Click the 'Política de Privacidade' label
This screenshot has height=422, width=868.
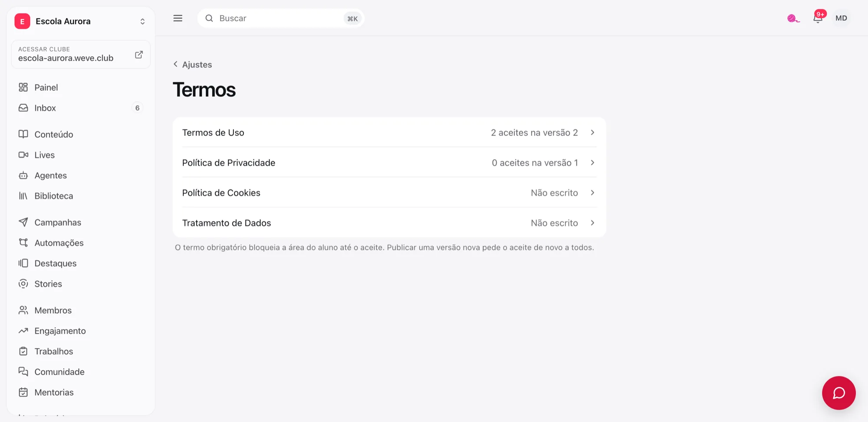click(229, 162)
